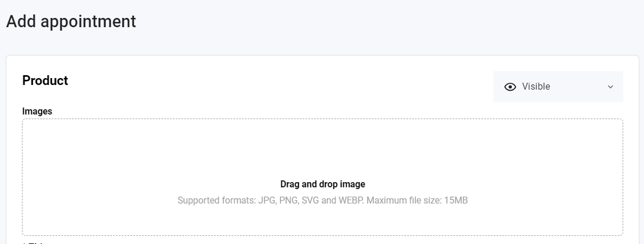Click the image drag and drop area
Image resolution: width=644 pixels, height=244 pixels.
(322, 177)
